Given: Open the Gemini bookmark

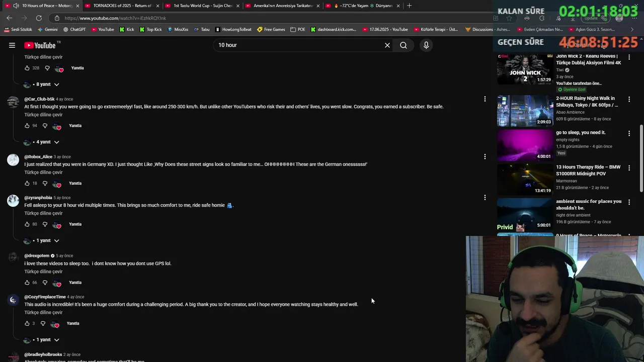Looking at the screenshot, I should pos(48,30).
